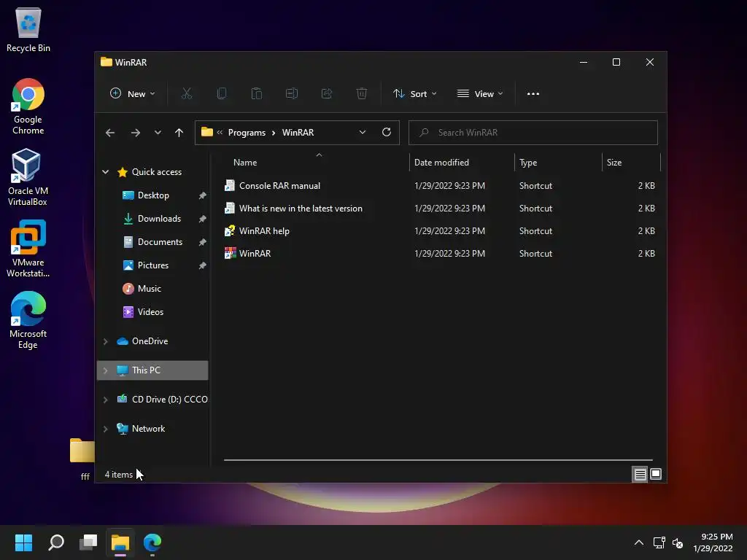Viewport: 747px width, 560px height.
Task: Select Pictures in navigation pane
Action: click(x=152, y=265)
